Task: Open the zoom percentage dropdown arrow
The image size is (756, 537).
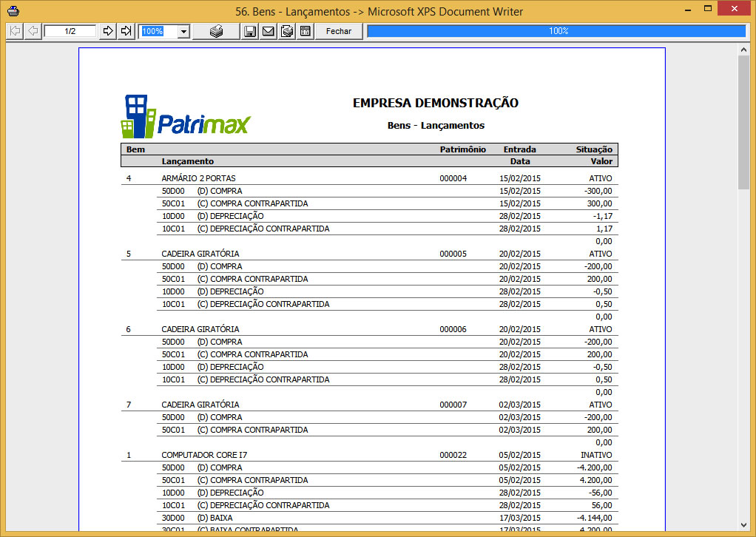Action: [x=183, y=32]
